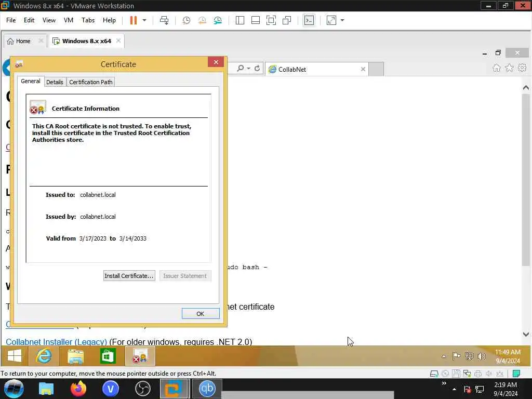Screen dimensions: 532x399
Task: Click the IE vertical scrollbar thumb
Action: point(526,180)
